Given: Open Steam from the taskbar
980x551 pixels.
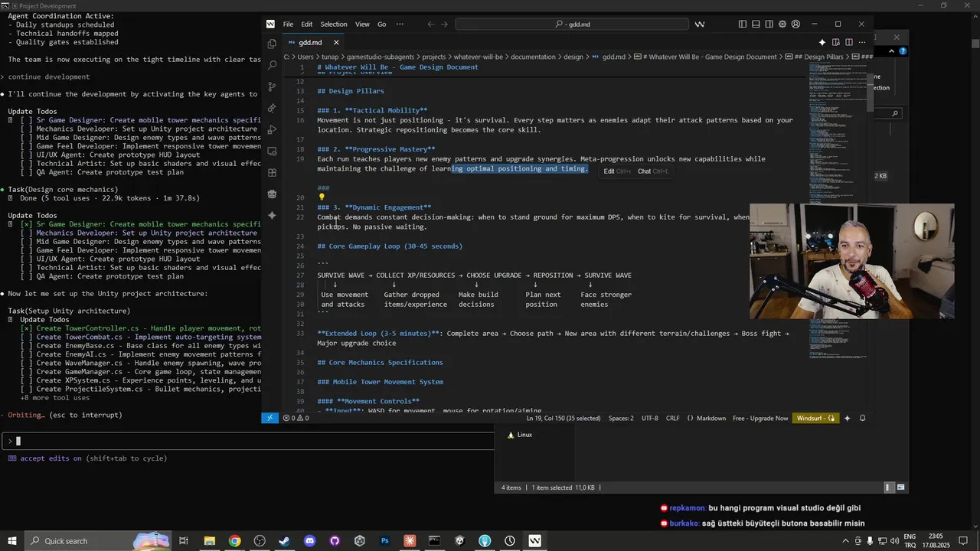Looking at the screenshot, I should click(x=284, y=541).
